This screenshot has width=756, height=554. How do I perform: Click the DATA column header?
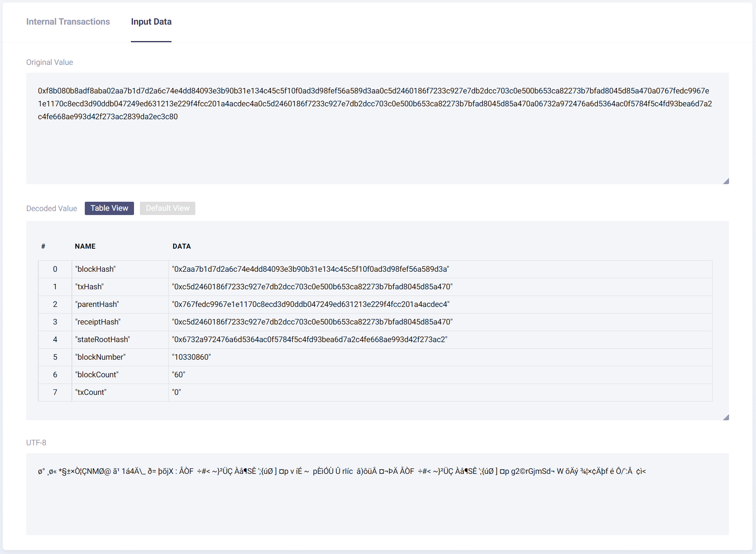point(182,246)
